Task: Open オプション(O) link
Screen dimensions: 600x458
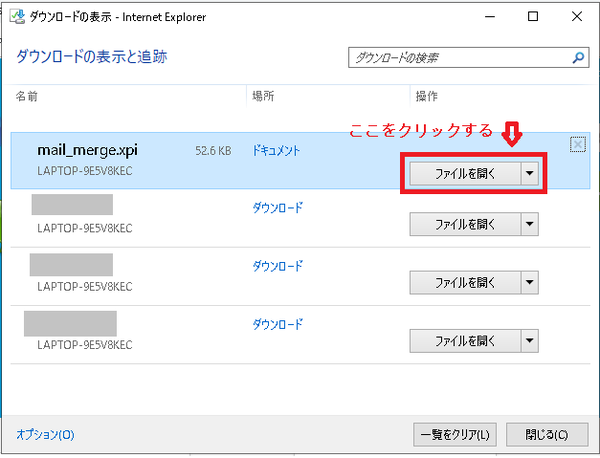Action: pyautogui.click(x=46, y=434)
